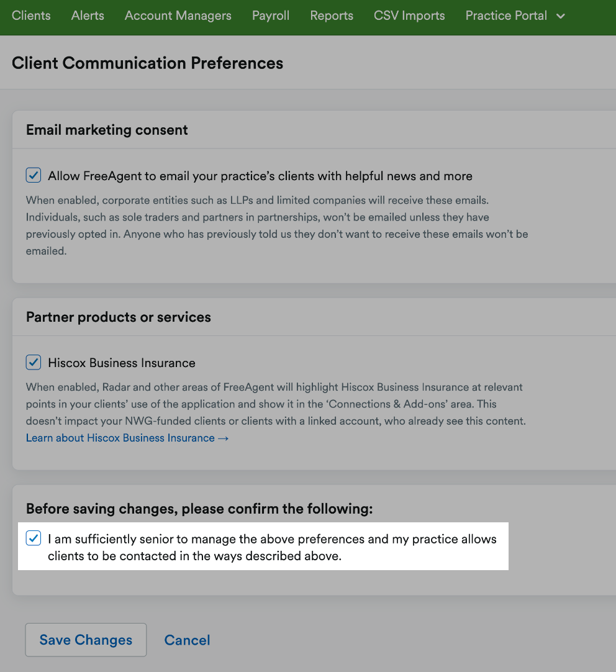Untick the FreeAgent email marketing consent checkbox
Viewport: 616px width, 672px height.
pyautogui.click(x=34, y=175)
